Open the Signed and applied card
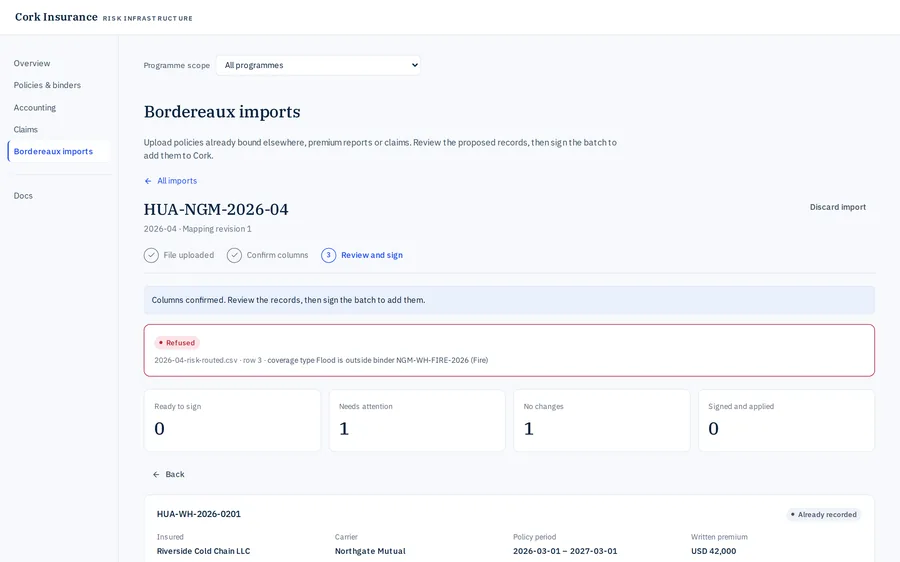The height and width of the screenshot is (562, 900). (x=786, y=420)
